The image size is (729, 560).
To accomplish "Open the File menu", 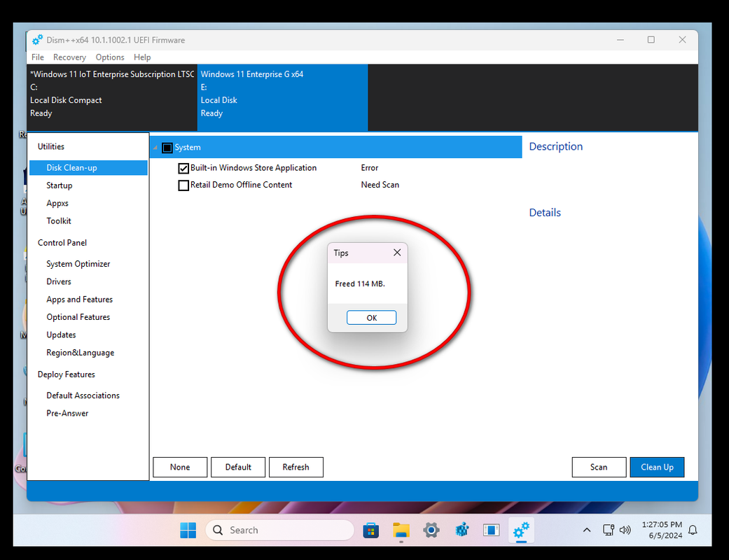I will [38, 57].
